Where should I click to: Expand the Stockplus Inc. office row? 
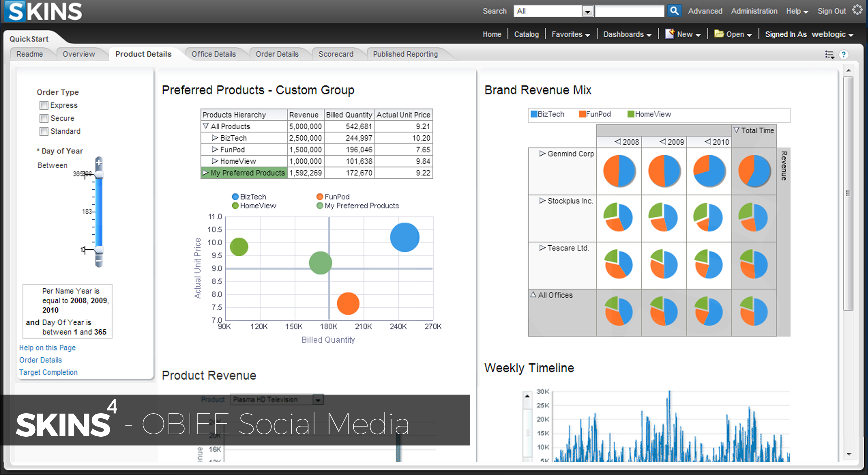click(x=542, y=201)
